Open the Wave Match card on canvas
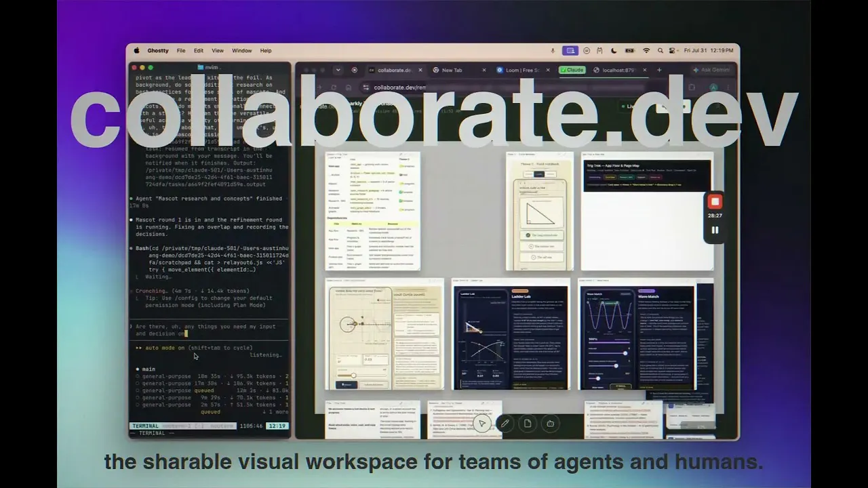Image resolution: width=868 pixels, height=488 pixels. click(x=637, y=334)
